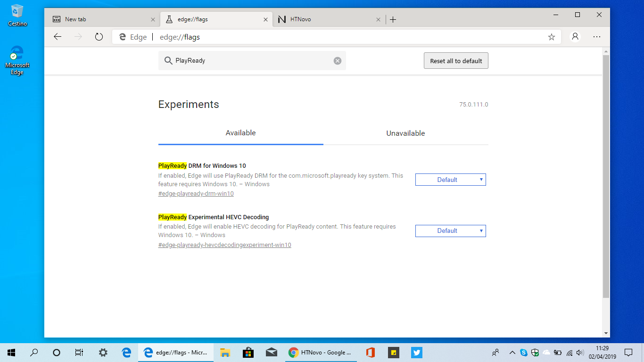Image resolution: width=644 pixels, height=362 pixels.
Task: Open the PlayReady DRM for Windows 10 dropdown
Action: pos(450,180)
